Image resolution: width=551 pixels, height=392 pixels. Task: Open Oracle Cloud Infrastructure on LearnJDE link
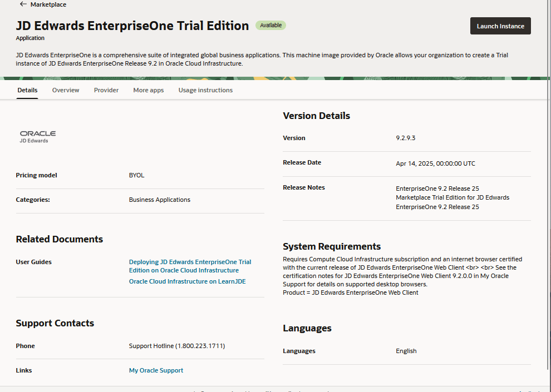coord(187,281)
